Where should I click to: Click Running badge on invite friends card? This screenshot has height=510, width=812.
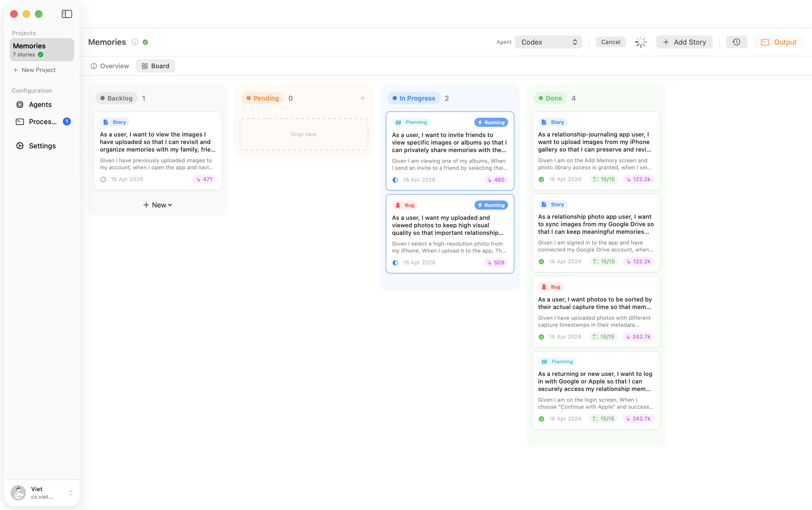(491, 123)
